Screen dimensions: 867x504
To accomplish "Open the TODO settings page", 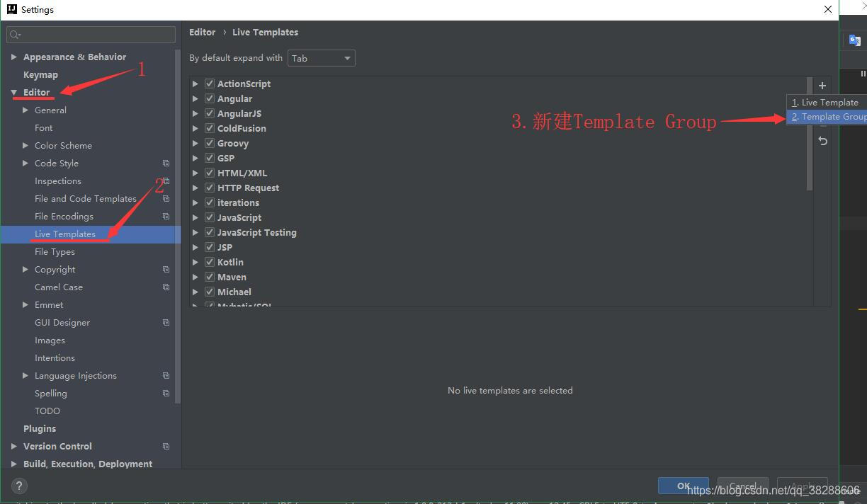I will [x=47, y=411].
